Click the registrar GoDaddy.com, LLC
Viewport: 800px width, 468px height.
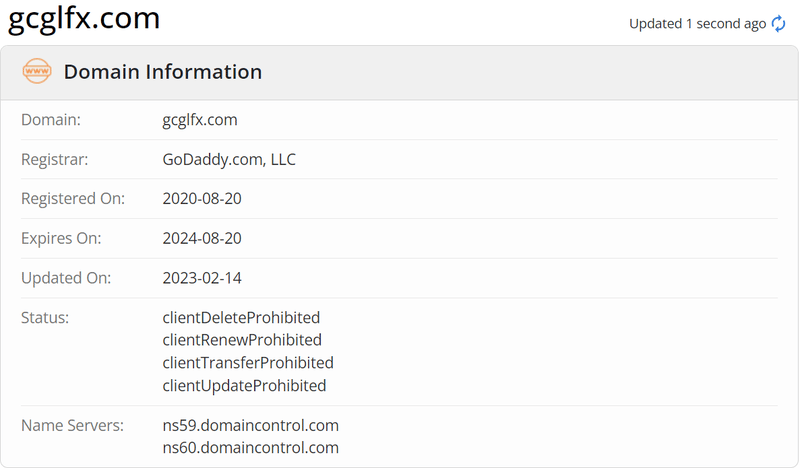pyautogui.click(x=229, y=159)
